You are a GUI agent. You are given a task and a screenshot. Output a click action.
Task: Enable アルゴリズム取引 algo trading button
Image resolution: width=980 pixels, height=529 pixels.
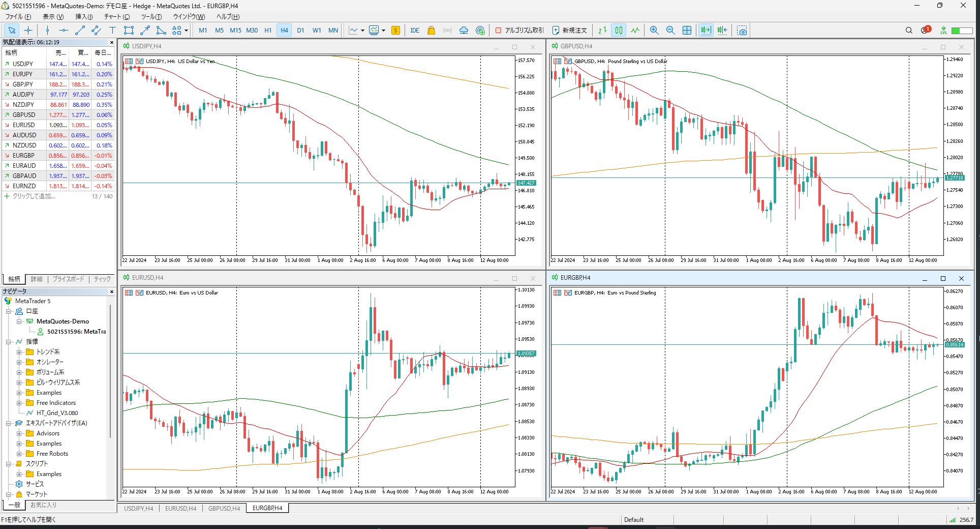click(519, 31)
